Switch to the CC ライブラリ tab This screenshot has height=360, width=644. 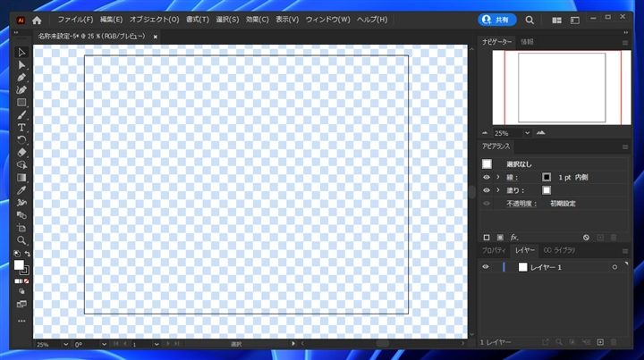click(x=559, y=250)
